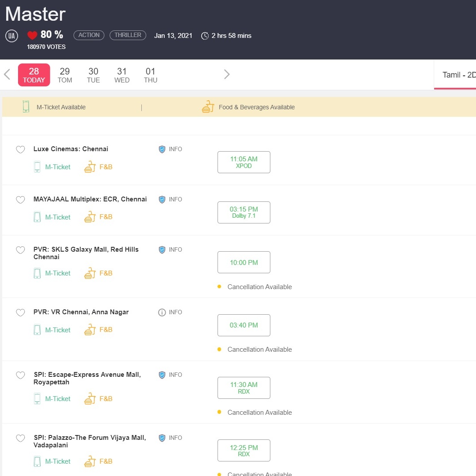Viewport: 476px width, 476px height.
Task: Book the 03:40 PM showtime at PVR VR Chennai
Action: click(244, 325)
